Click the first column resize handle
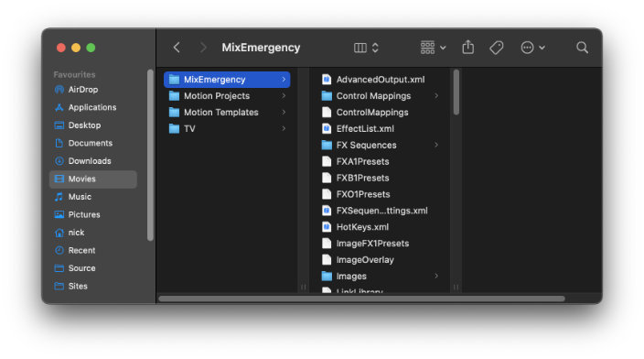Image resolution: width=644 pixels, height=359 pixels. 303,287
